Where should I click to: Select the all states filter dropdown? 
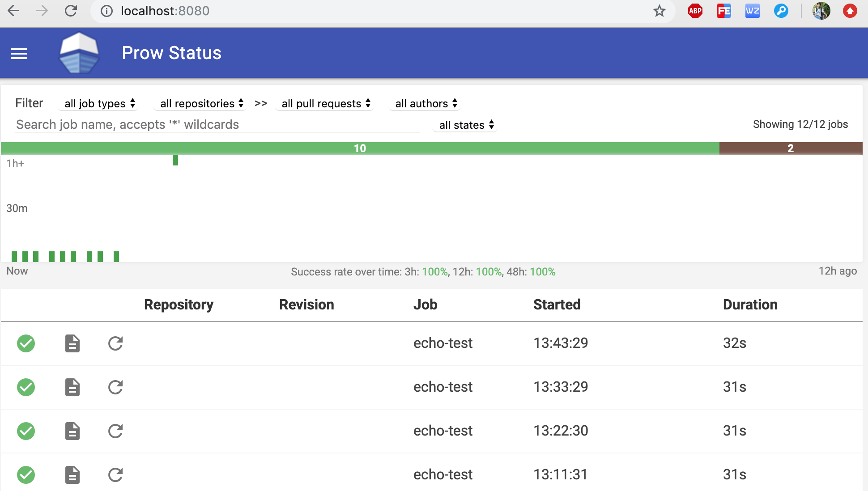466,125
